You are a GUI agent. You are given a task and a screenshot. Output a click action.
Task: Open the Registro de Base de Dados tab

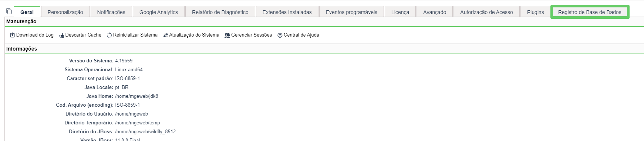pos(590,12)
